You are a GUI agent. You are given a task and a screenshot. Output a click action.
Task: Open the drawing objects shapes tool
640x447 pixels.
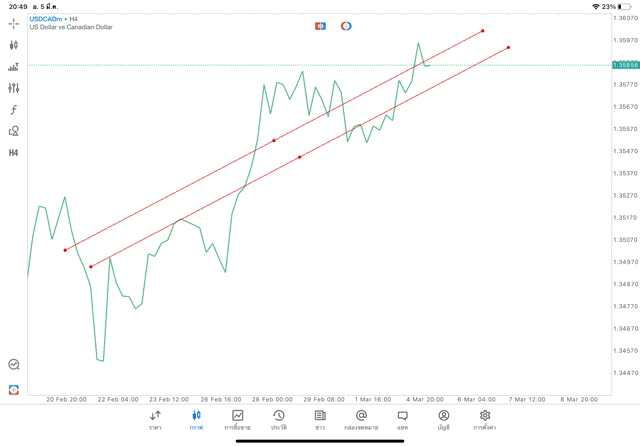point(14,131)
